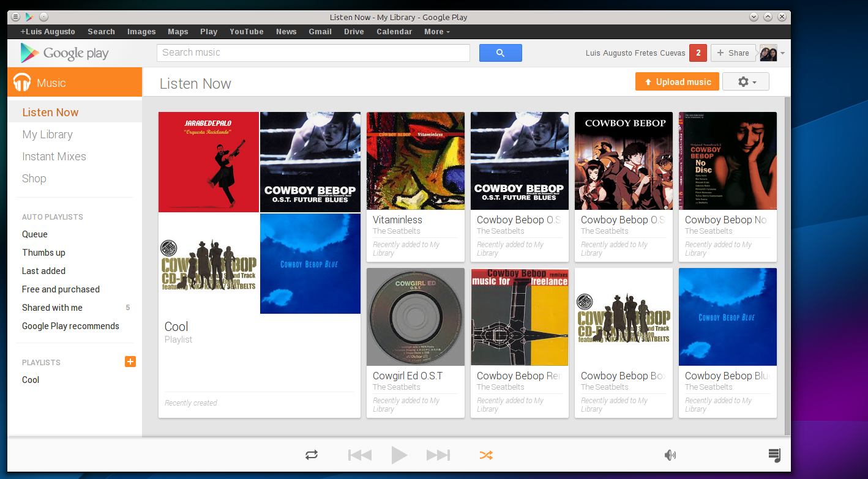Click the pin circle button in title bar
Image resolution: width=868 pixels, height=479 pixels.
pos(43,17)
